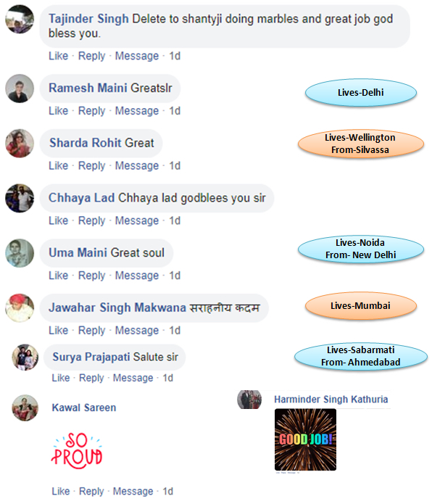Open Surya Prajapati's name link
The height and width of the screenshot is (504, 432).
pyautogui.click(x=91, y=357)
